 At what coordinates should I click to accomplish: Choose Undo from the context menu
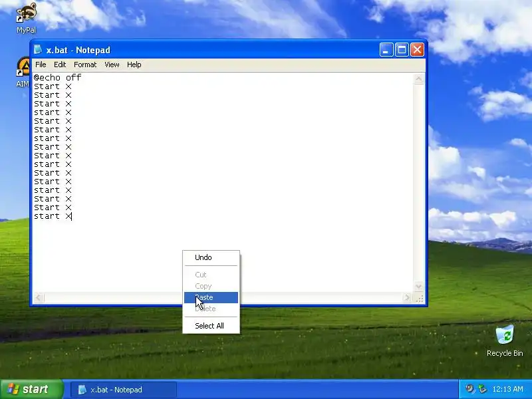tap(211, 257)
